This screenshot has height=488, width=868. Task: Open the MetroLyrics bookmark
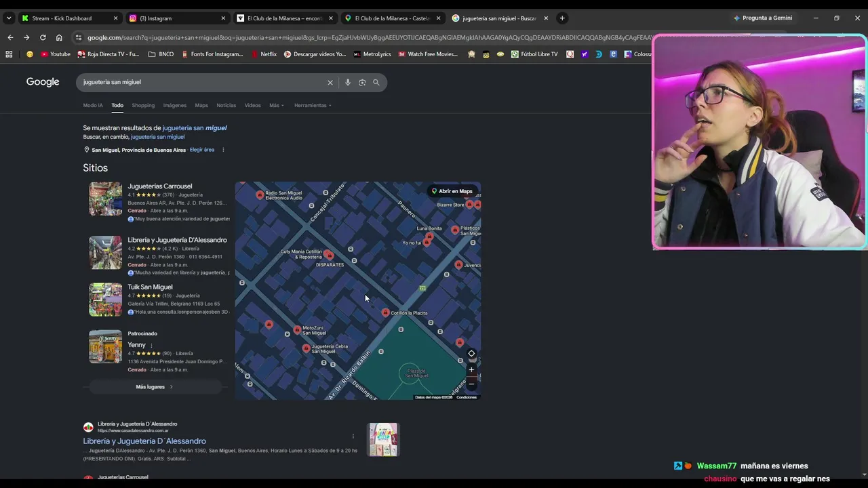[372, 54]
